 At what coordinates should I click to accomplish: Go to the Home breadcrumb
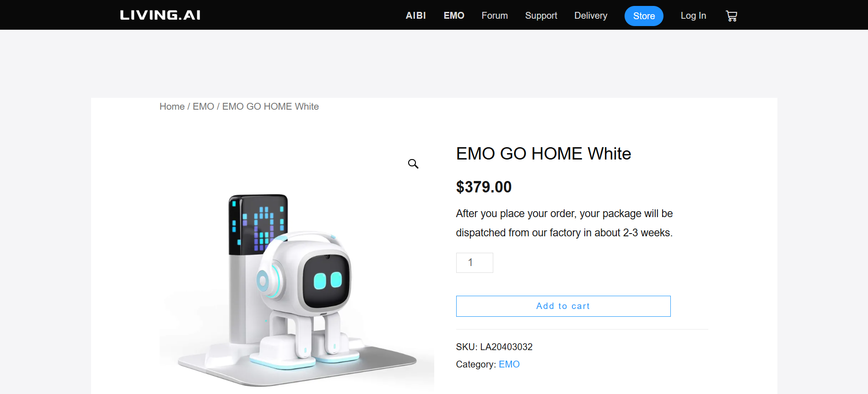coord(172,106)
